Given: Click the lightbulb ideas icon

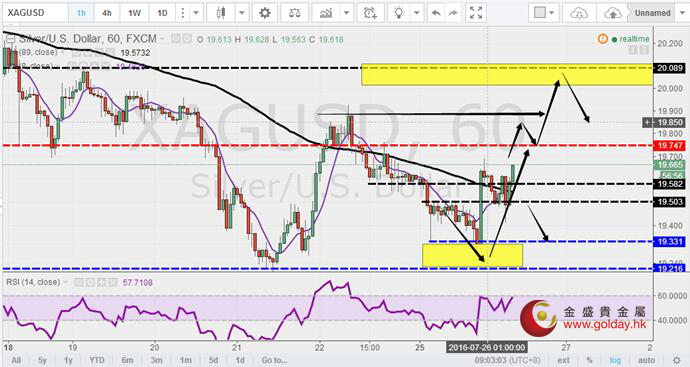Looking at the screenshot, I should tap(399, 13).
